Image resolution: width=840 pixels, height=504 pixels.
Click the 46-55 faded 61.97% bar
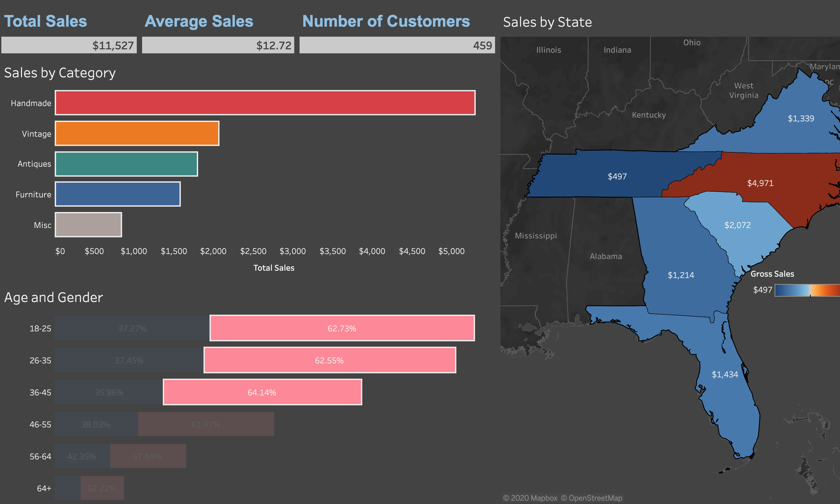click(206, 424)
